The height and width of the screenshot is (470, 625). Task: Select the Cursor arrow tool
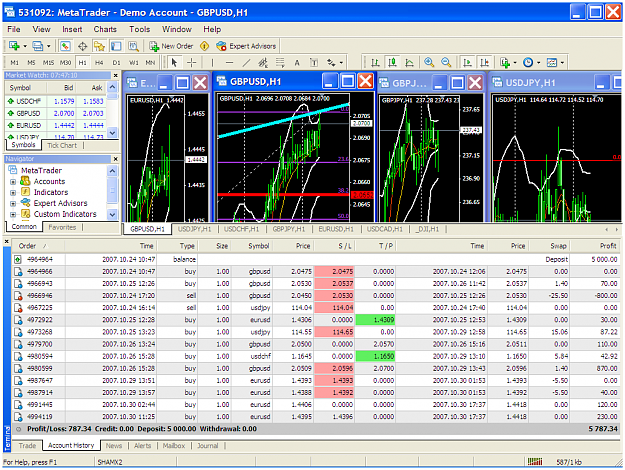pos(174,62)
